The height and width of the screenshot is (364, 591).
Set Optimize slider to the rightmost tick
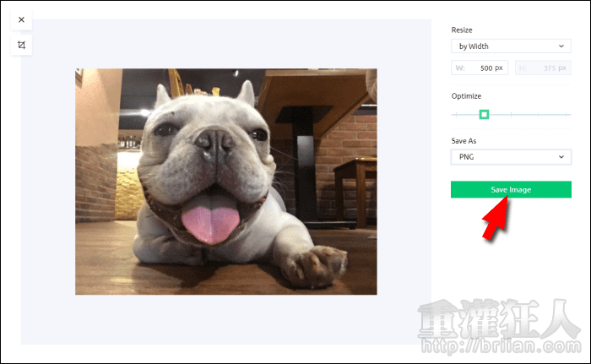tap(567, 114)
